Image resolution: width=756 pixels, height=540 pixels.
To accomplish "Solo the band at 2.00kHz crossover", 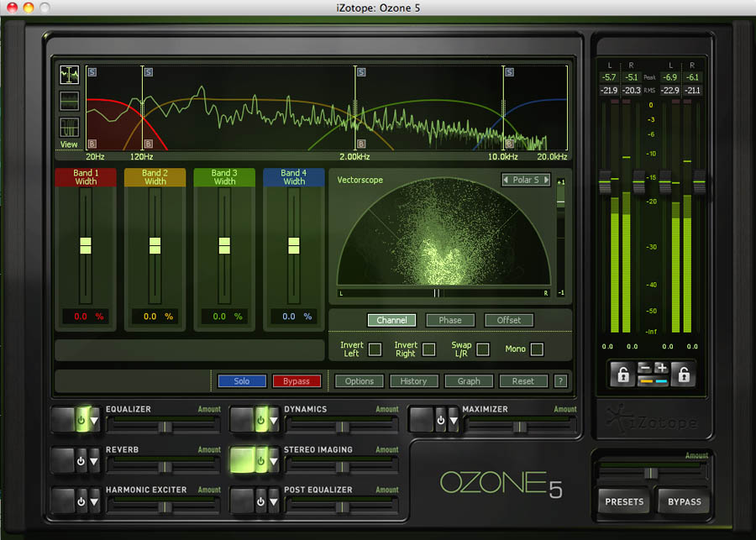I will [x=362, y=72].
